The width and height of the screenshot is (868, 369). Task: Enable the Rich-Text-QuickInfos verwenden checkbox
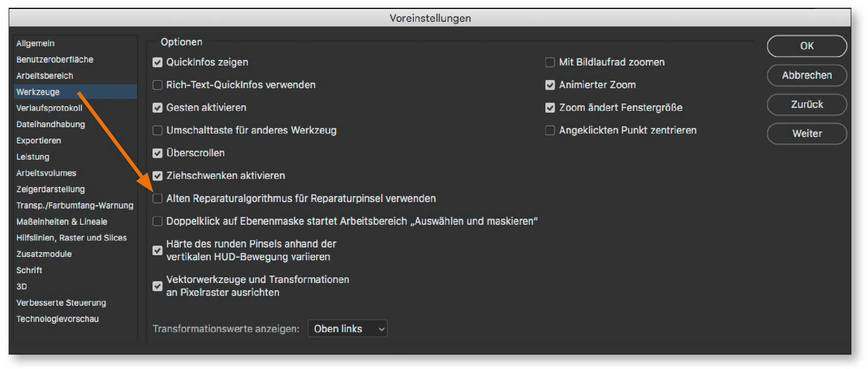pyautogui.click(x=158, y=85)
